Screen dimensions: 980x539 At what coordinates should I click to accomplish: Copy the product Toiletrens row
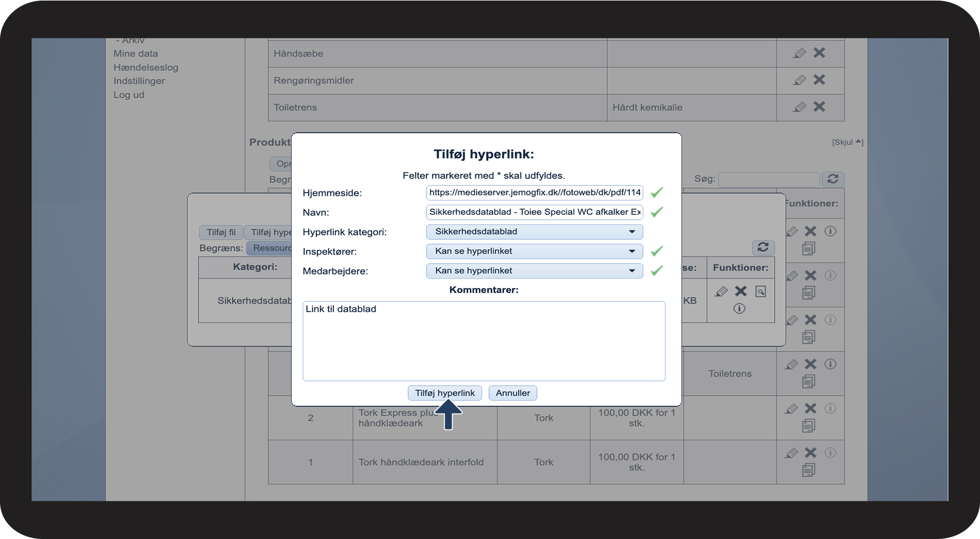click(x=809, y=381)
